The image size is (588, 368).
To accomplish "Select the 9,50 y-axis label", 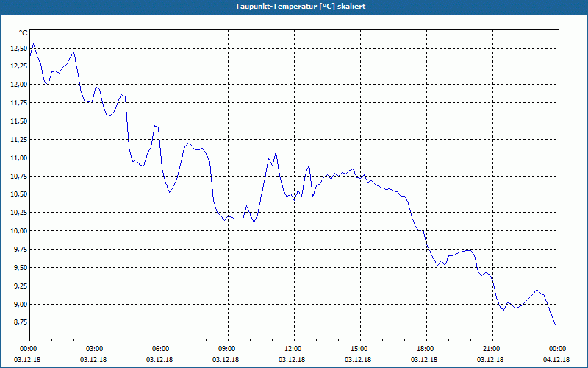I will (x=21, y=267).
